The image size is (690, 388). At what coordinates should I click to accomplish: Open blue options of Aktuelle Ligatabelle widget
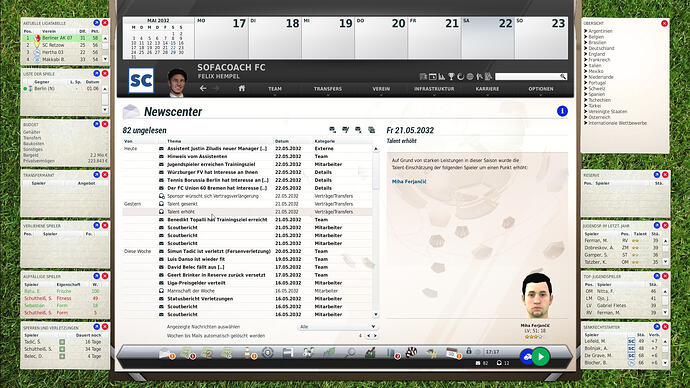pyautogui.click(x=96, y=23)
